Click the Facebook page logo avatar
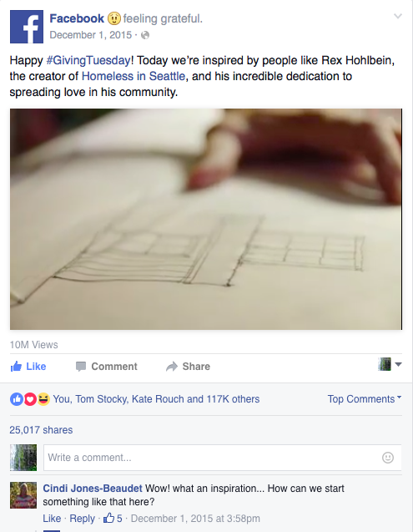The image size is (413, 532). (x=27, y=27)
